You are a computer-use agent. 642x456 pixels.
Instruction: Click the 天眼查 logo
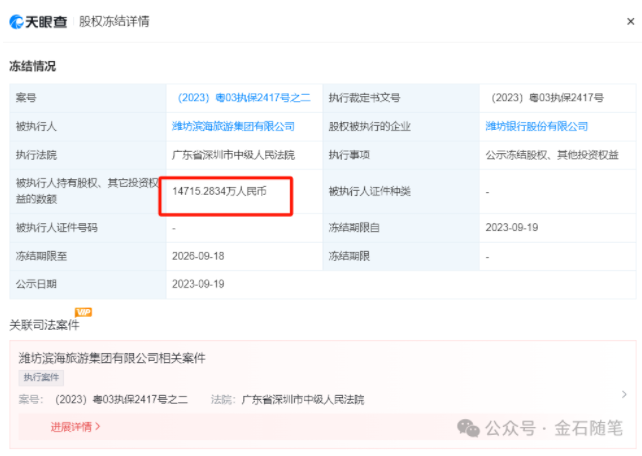38,22
